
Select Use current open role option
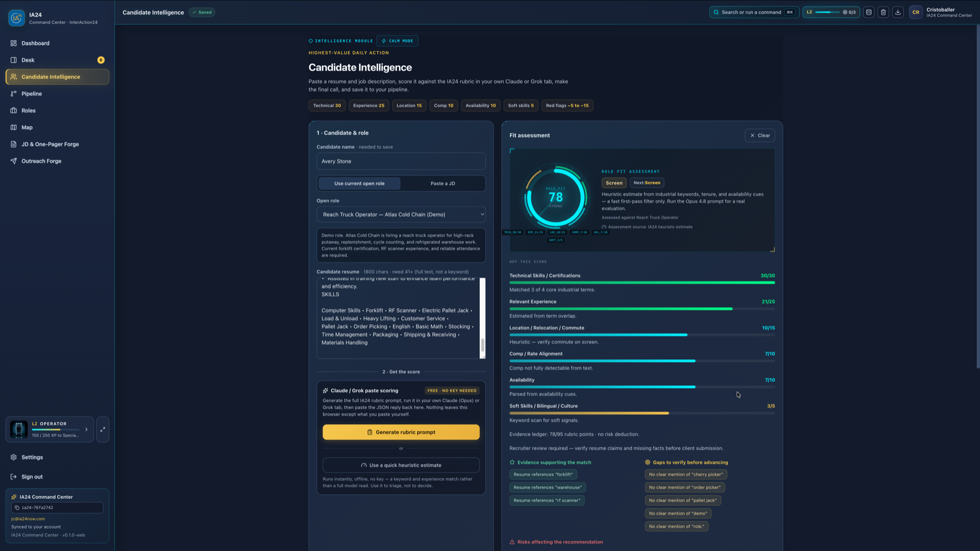359,183
